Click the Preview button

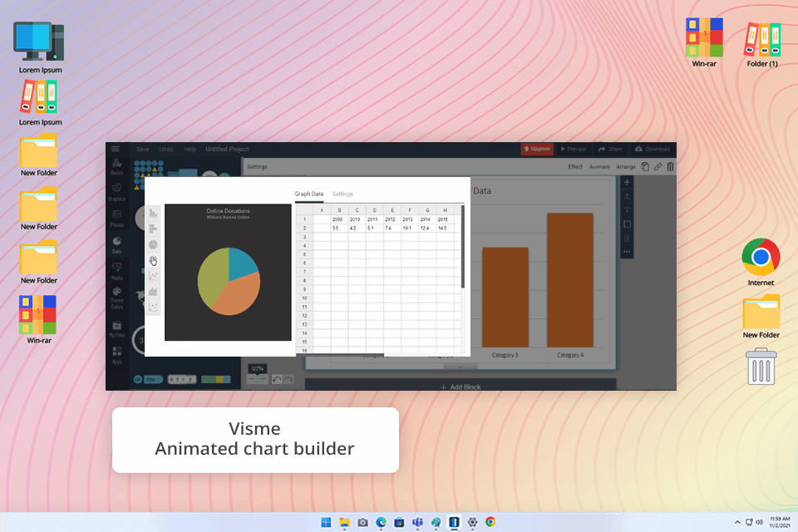click(x=574, y=149)
